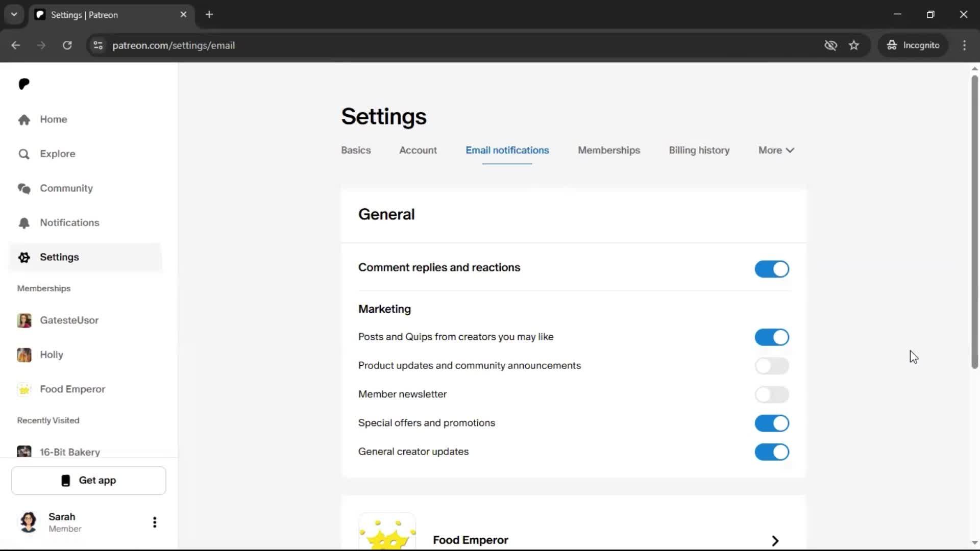Click the Food Emperor crown thumbnail
The width and height of the screenshot is (980, 551).
pyautogui.click(x=387, y=532)
